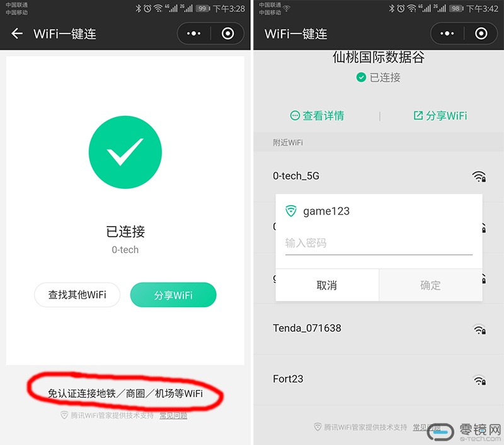Select the Tenda_071638 network
The image size is (504, 445).
coord(379,329)
